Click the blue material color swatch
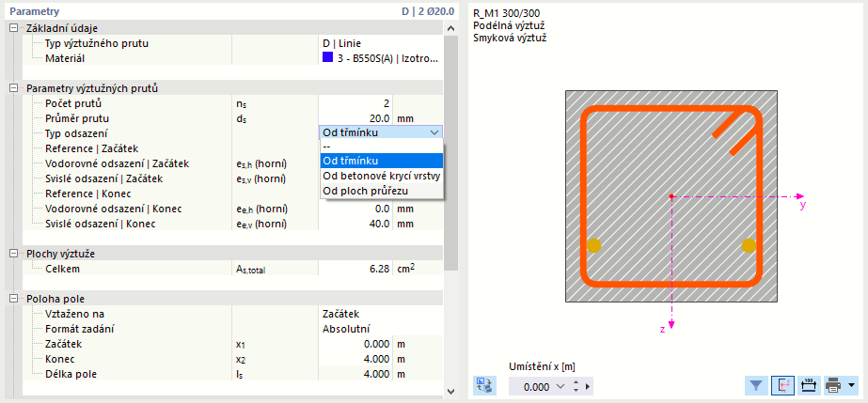This screenshot has width=868, height=403. pos(327,57)
